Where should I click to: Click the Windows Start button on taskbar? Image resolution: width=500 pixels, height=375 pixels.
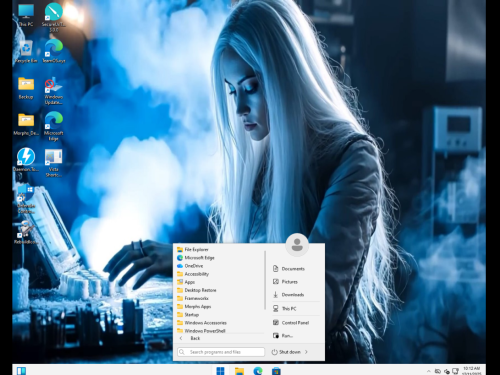coord(220,370)
